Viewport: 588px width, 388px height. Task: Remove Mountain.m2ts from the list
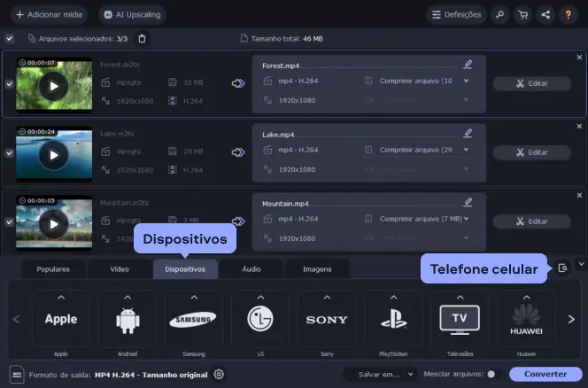[579, 195]
